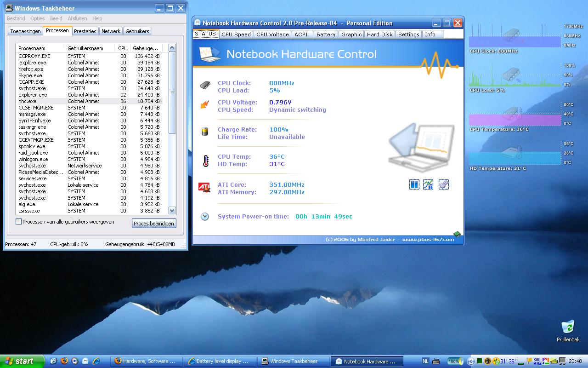Image resolution: width=588 pixels, height=368 pixels.
Task: Click the yellow flag tray icon
Action: [529, 361]
